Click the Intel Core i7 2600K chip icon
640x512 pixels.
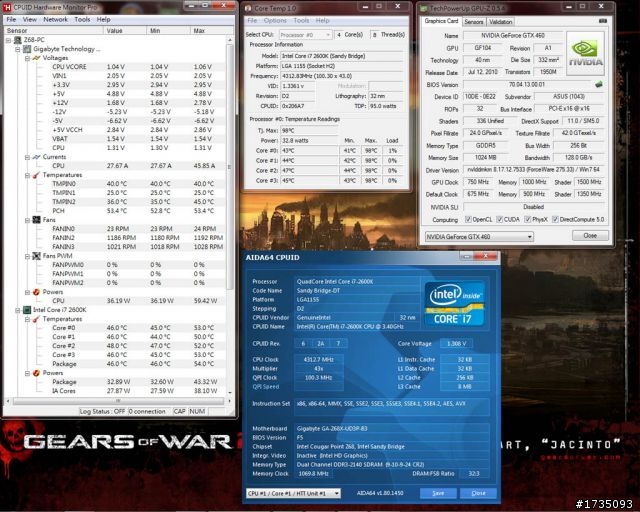click(x=27, y=310)
